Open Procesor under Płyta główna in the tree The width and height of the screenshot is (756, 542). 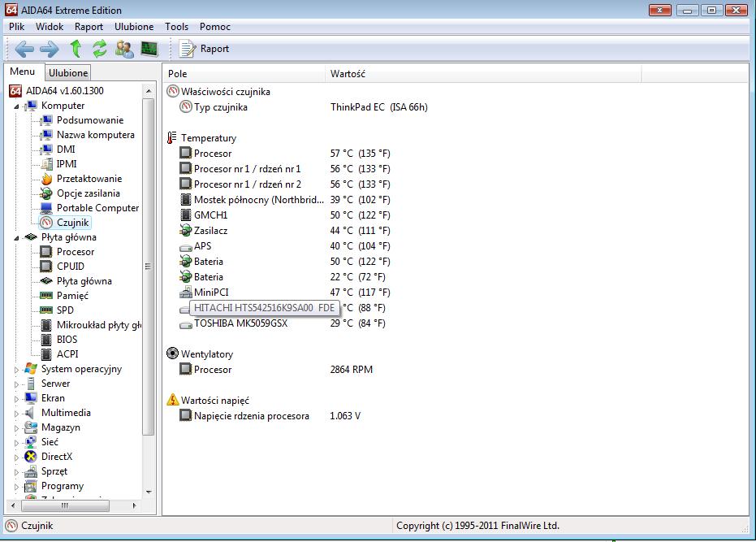point(76,251)
